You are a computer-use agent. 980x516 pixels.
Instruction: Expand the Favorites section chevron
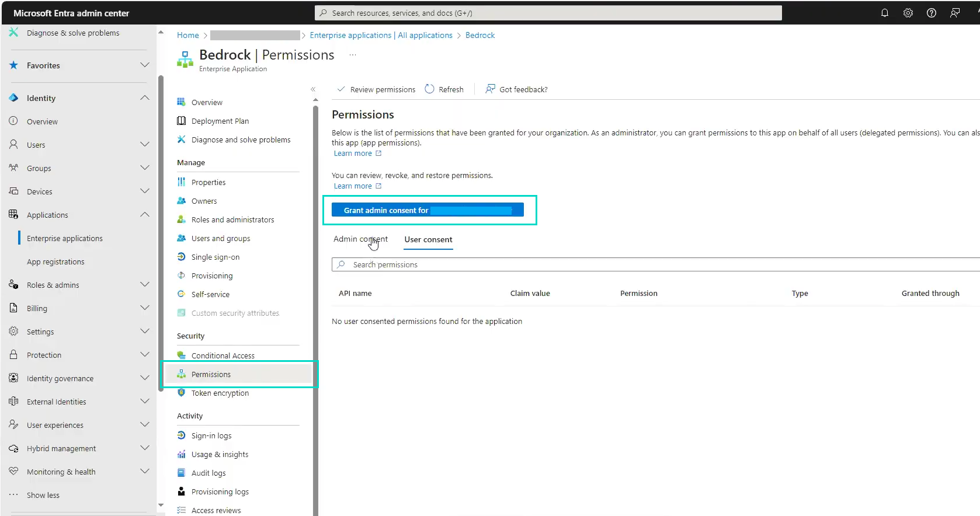coord(145,65)
